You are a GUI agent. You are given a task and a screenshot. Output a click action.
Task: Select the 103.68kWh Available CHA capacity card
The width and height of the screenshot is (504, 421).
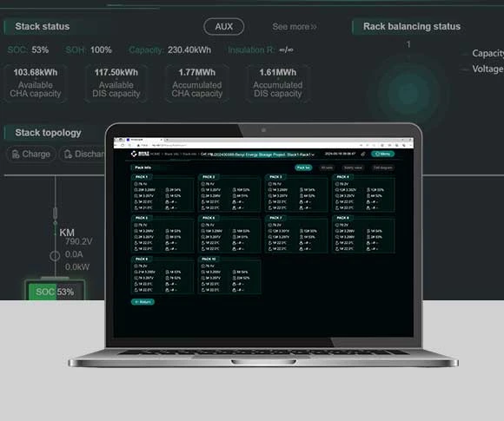(x=36, y=83)
